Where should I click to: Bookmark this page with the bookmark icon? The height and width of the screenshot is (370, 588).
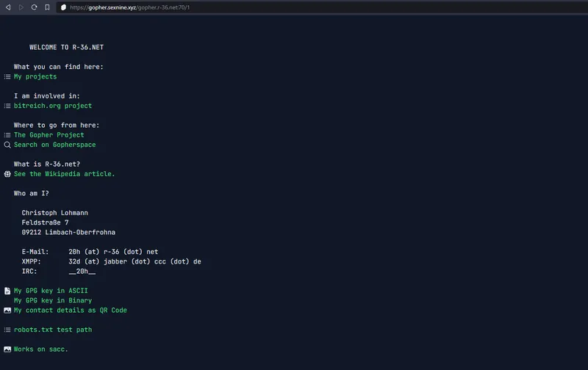[48, 7]
